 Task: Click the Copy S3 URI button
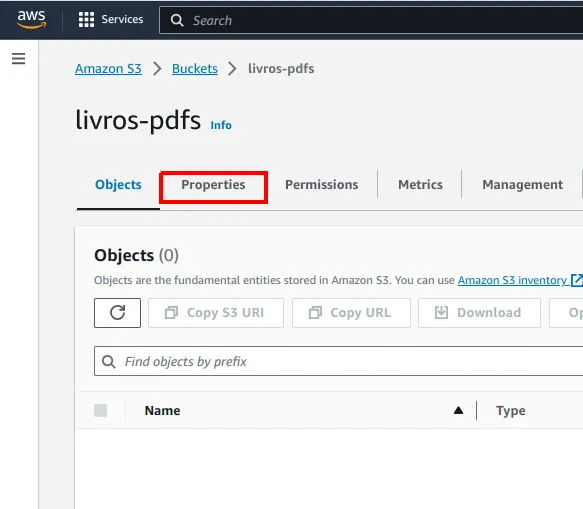pos(216,313)
